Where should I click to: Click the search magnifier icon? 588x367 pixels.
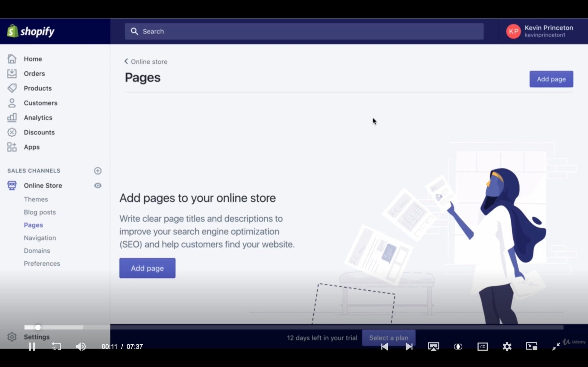point(134,31)
